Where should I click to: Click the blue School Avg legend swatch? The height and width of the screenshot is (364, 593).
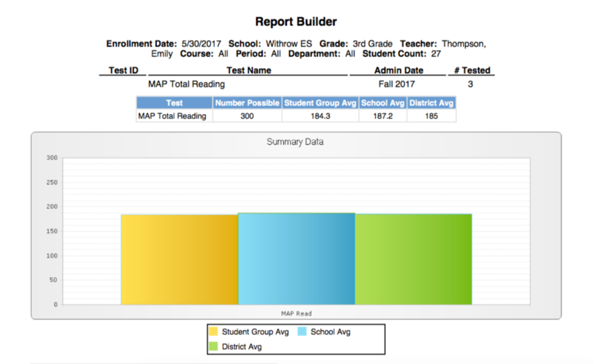point(302,331)
